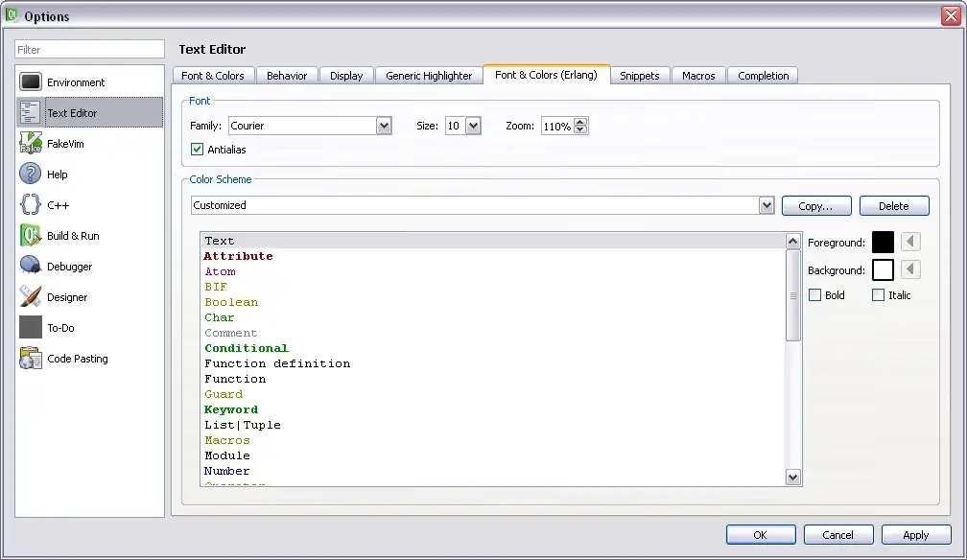Close the Options dialog
The image size is (967, 560).
[951, 15]
